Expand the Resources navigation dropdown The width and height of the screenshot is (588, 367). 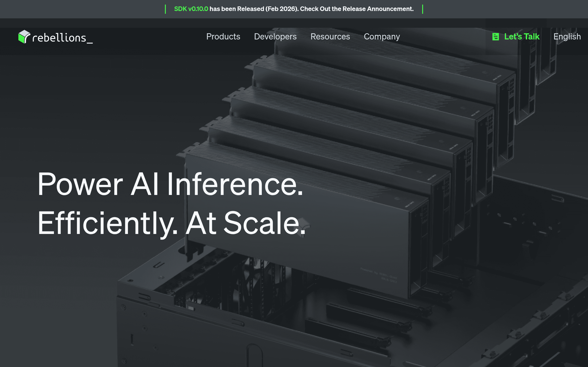coord(330,37)
